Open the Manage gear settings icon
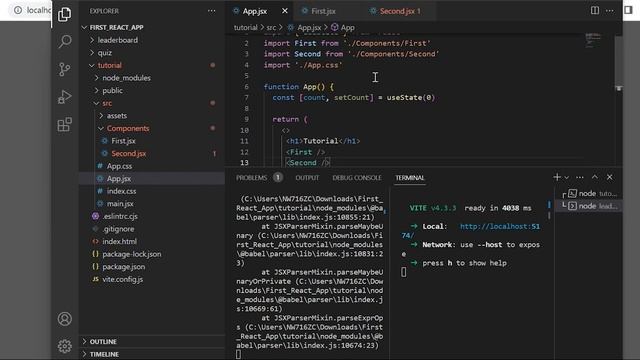Screen dimensions: 640x360 point(64,346)
